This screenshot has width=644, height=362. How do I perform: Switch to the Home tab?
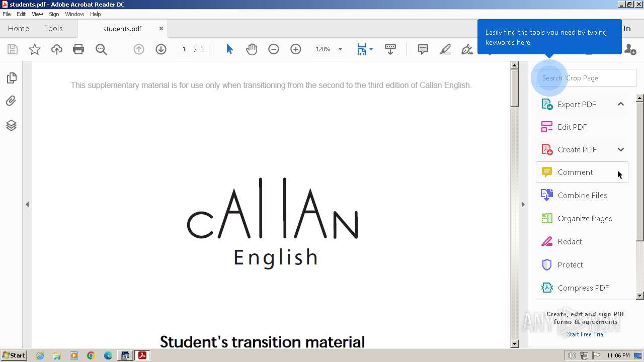(19, 29)
